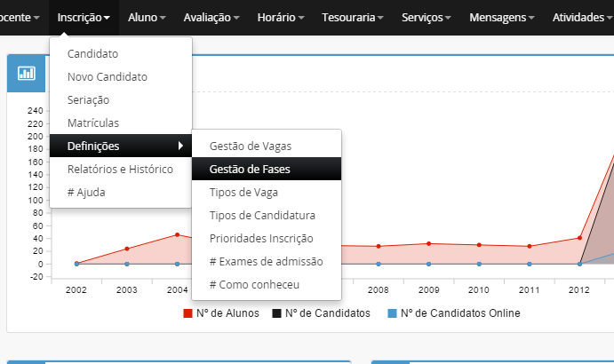
Task: Expand the Definições submenu arrow
Action: (x=181, y=146)
